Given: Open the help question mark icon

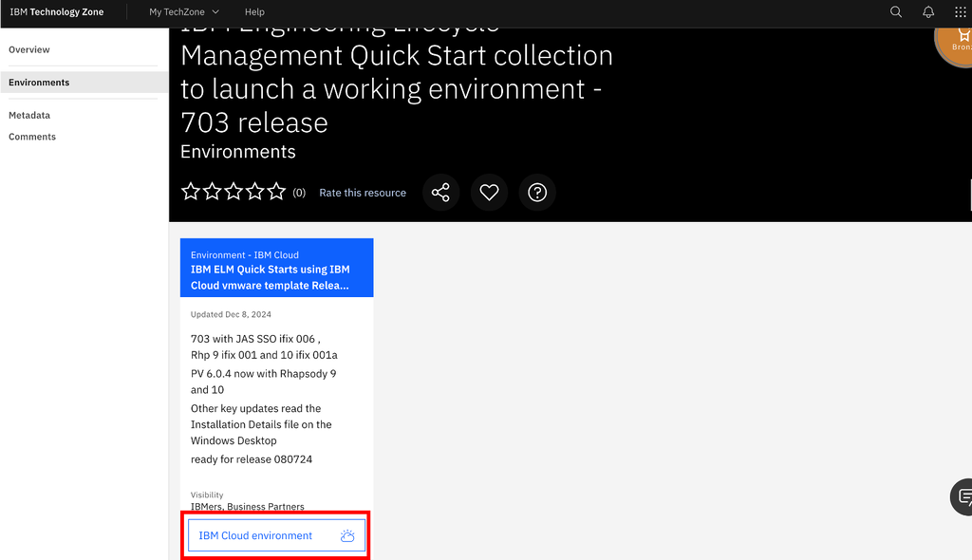Looking at the screenshot, I should point(537,193).
